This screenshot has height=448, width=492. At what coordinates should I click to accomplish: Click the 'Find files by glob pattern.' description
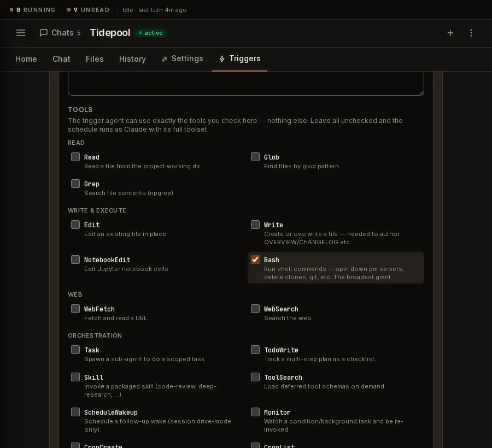click(302, 166)
